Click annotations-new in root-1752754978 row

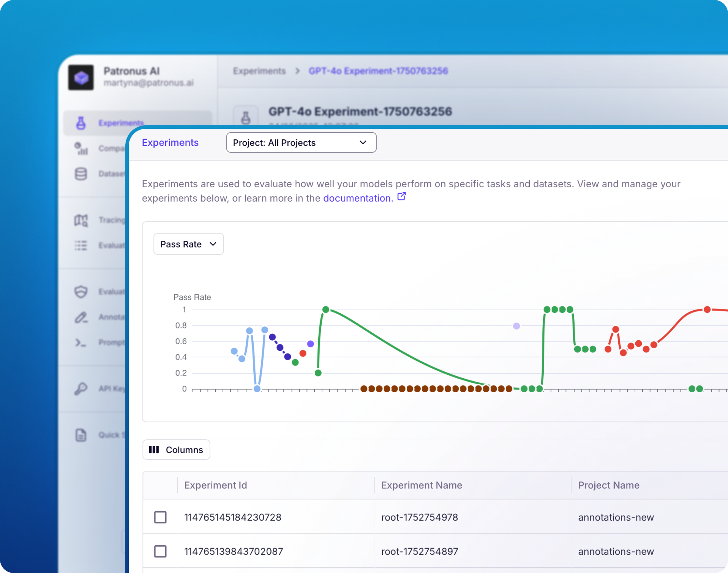(x=616, y=517)
